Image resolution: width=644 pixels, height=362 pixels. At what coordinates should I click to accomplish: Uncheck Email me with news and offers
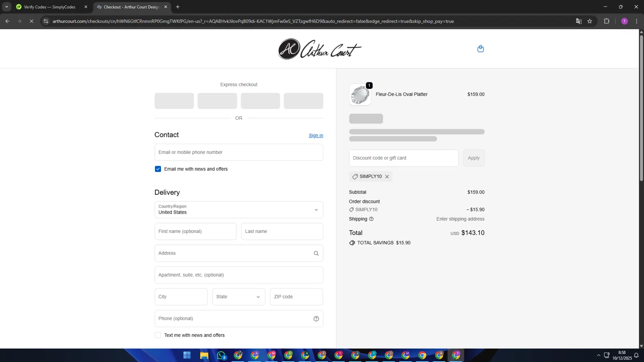pyautogui.click(x=158, y=169)
